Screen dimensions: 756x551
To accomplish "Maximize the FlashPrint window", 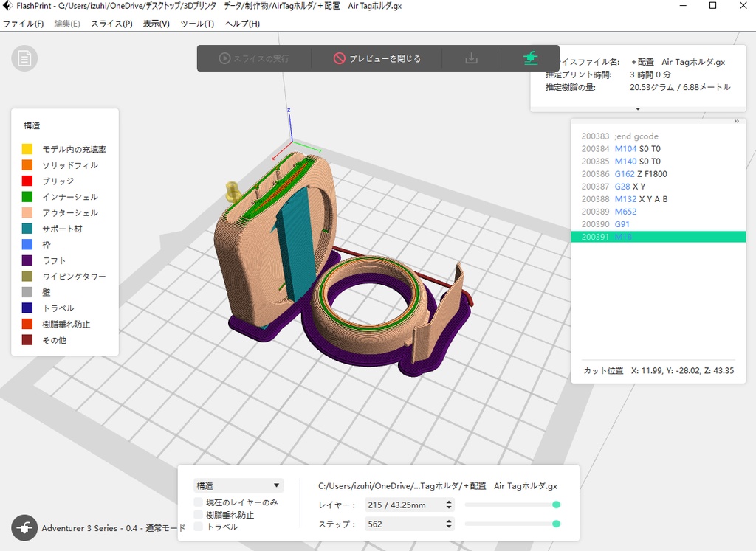I will 712,6.
